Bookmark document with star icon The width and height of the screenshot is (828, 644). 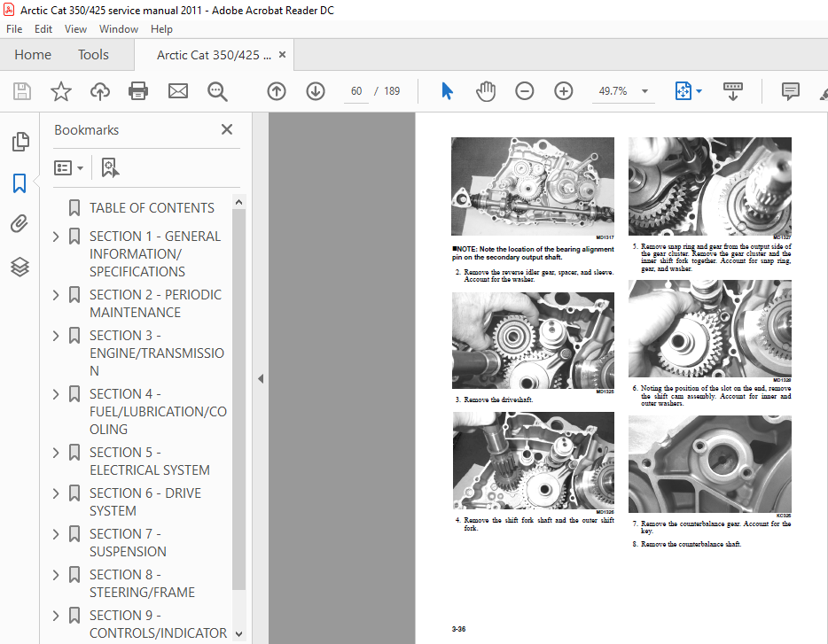(61, 91)
